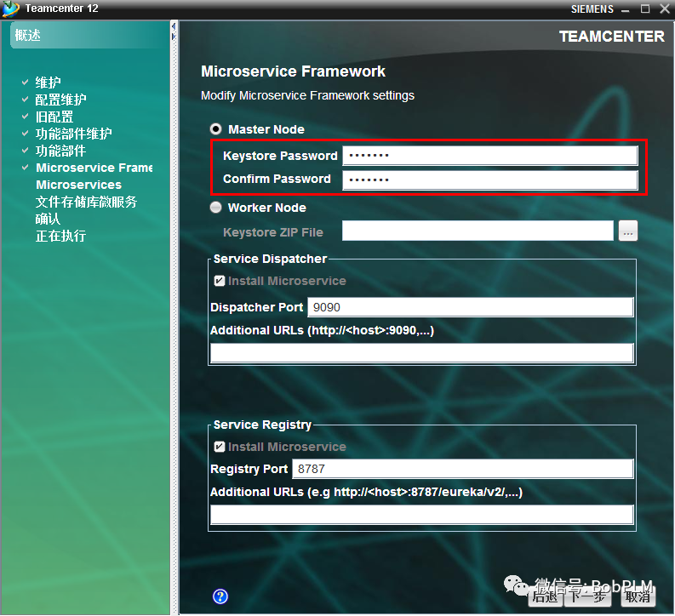Image resolution: width=675 pixels, height=616 pixels.
Task: Click the Dispatcher Port field showing 9090
Action: tap(471, 307)
